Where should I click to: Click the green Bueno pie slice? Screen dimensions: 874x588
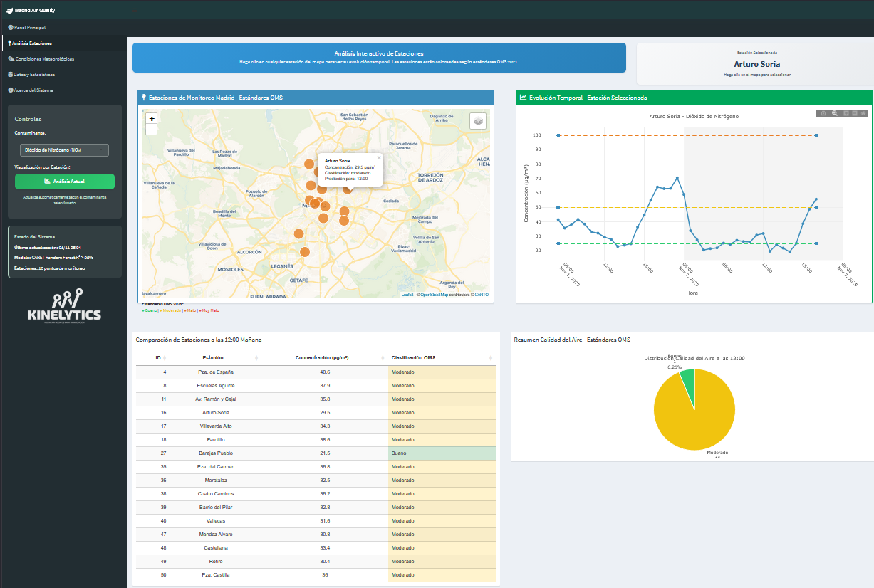(x=687, y=376)
